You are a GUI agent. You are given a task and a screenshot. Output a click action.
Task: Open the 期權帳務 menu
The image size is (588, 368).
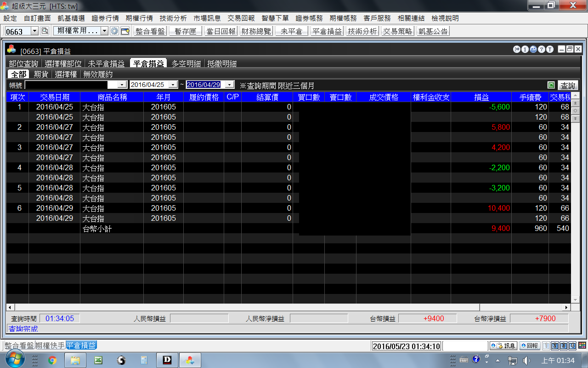(343, 18)
